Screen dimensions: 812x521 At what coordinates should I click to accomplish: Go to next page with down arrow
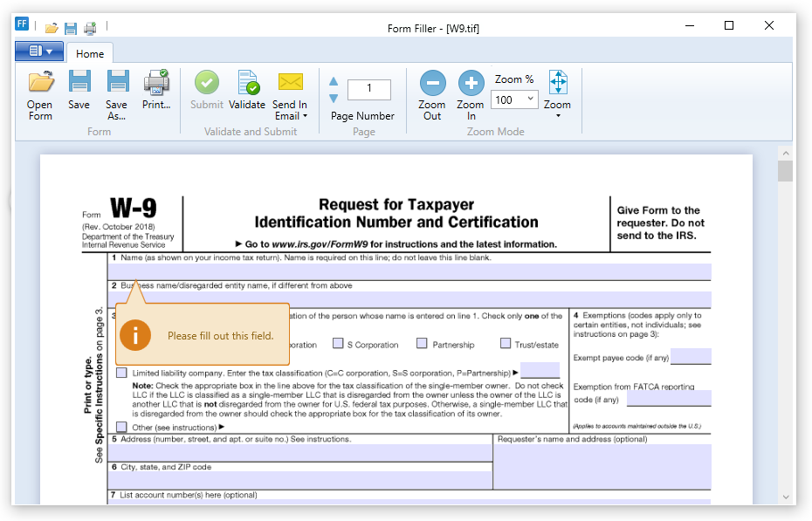334,97
